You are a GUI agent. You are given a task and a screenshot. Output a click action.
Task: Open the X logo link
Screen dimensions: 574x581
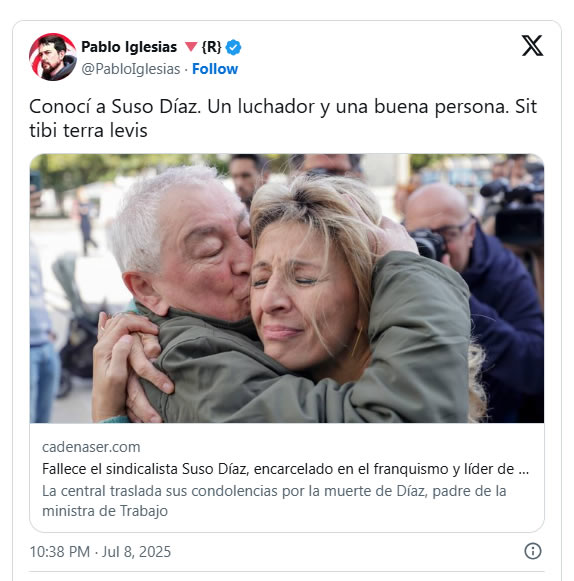pos(532,46)
